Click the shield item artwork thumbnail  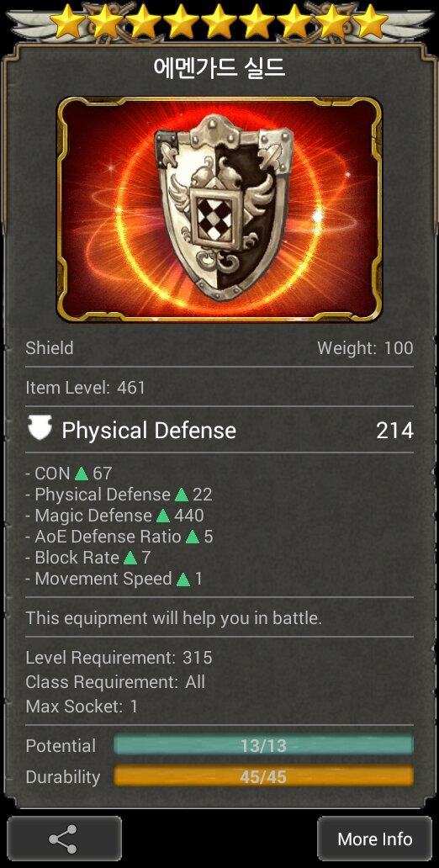(219, 209)
